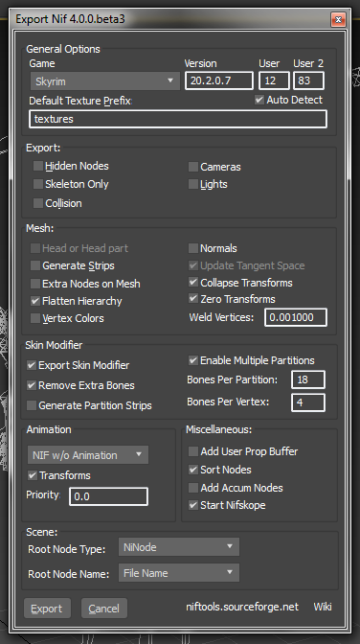This screenshot has height=644, width=360.
Task: Uncheck Remove Extra Bones
Action: [x=32, y=385]
